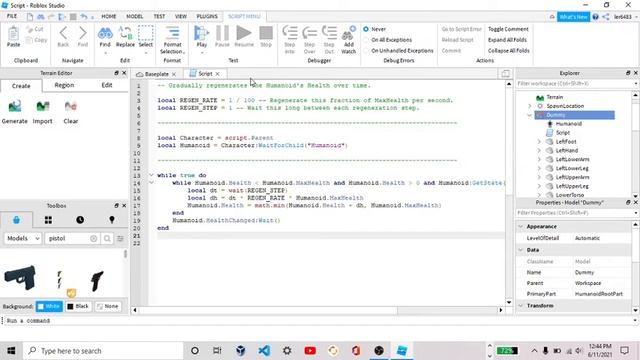
Task: Switch to the Baseplate document tab
Action: pyautogui.click(x=157, y=74)
